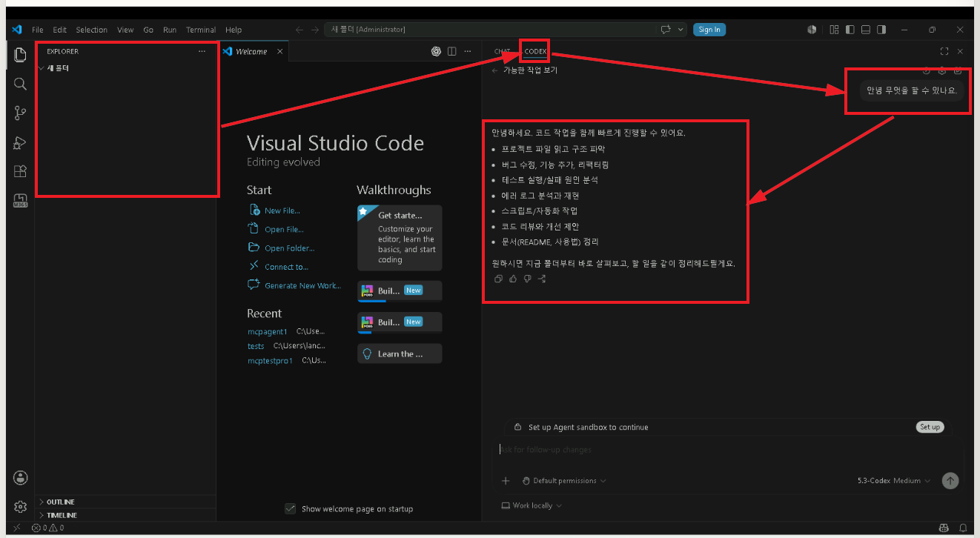Open the Run and Debug view
The height and width of the screenshot is (538, 980).
coord(20,142)
